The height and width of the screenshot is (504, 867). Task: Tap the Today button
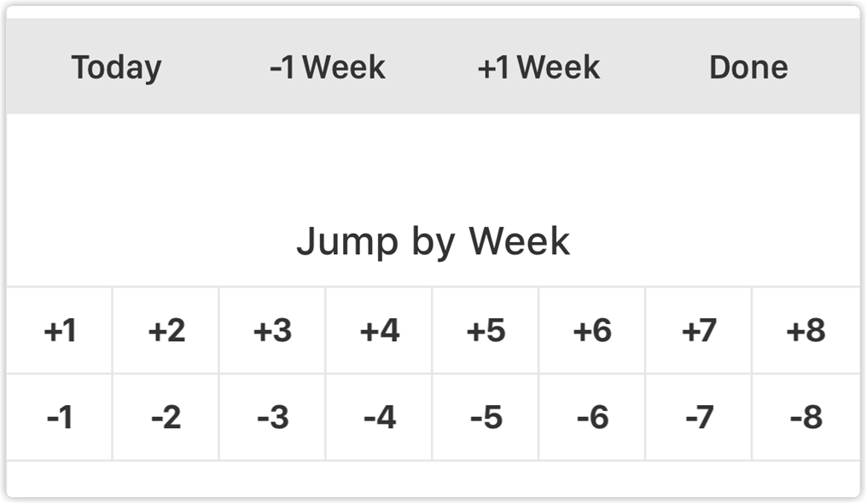[116, 67]
